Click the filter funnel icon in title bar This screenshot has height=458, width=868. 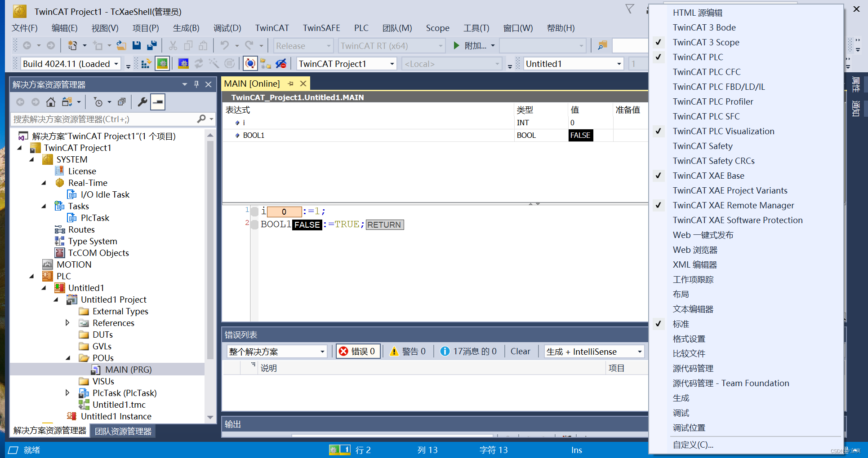point(630,9)
